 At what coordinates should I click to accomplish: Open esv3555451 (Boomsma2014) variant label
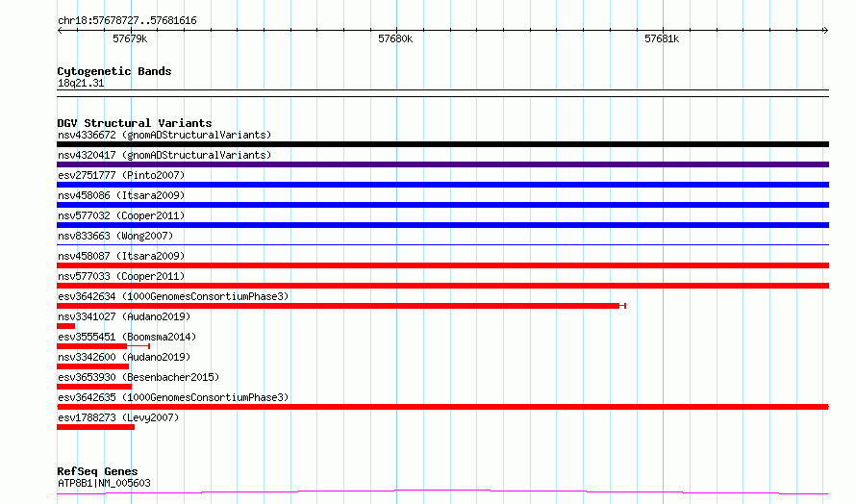pos(127,337)
